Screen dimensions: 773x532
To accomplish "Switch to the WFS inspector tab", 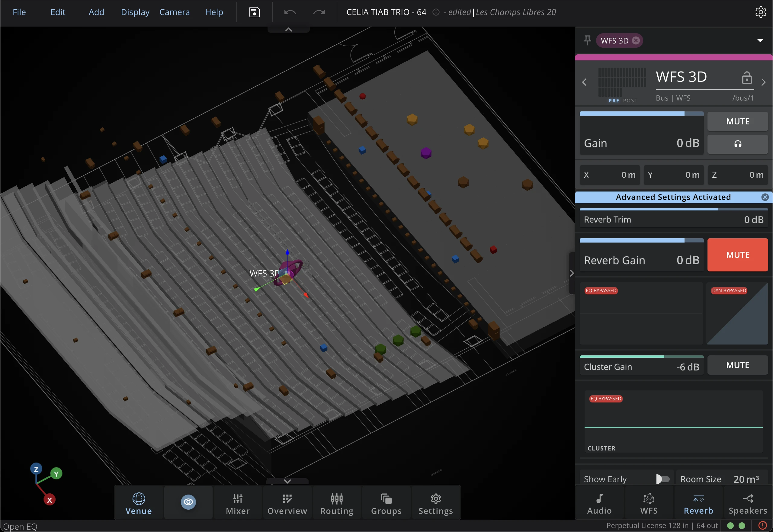I will point(649,503).
